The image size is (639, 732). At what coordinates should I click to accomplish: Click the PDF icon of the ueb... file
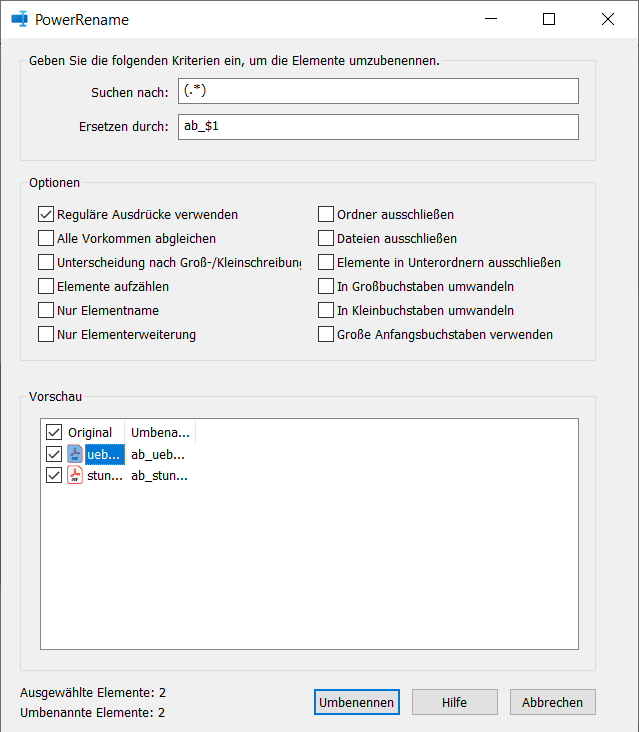pos(75,454)
